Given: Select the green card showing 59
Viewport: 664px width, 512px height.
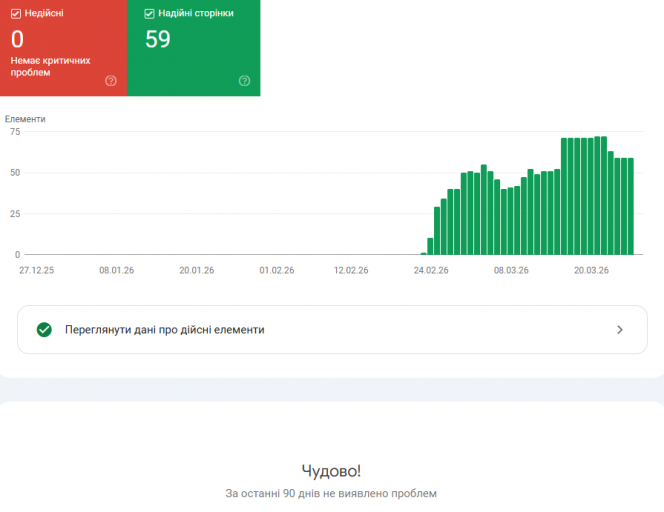Looking at the screenshot, I should 194,48.
